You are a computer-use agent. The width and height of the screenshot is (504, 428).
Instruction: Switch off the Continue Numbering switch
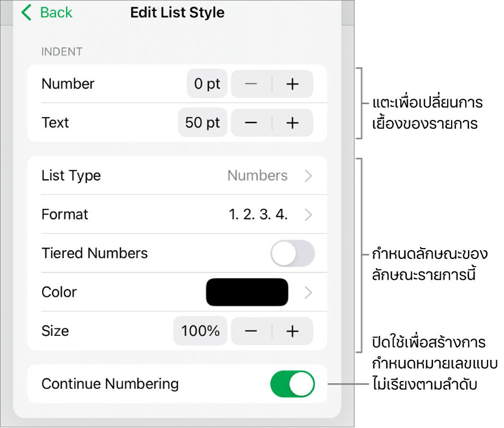click(x=292, y=384)
